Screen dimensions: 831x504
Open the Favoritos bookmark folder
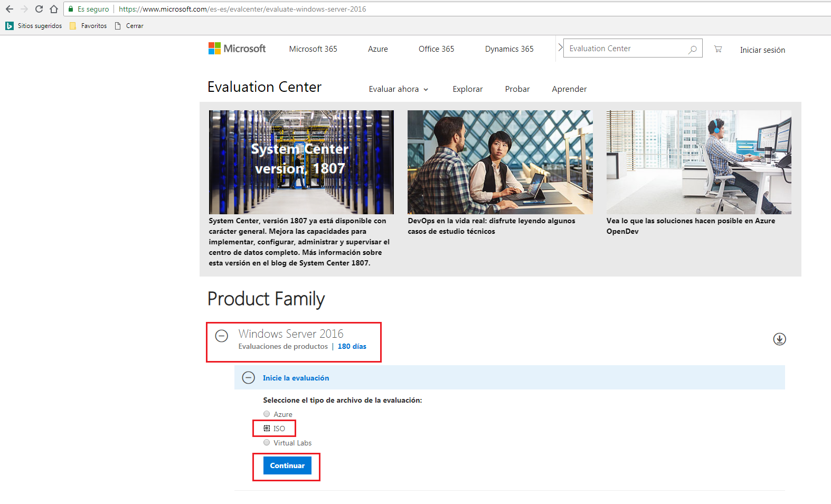(88, 26)
